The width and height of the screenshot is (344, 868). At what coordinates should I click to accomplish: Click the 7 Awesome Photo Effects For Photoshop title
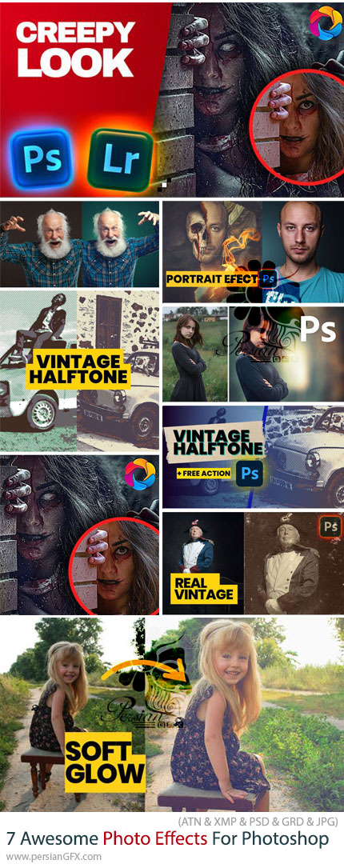[x=166, y=838]
